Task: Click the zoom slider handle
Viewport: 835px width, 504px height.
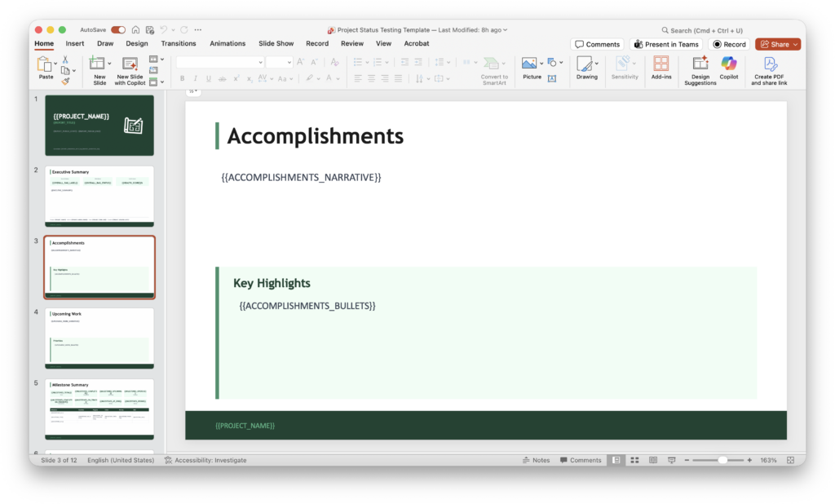Action: click(722, 460)
